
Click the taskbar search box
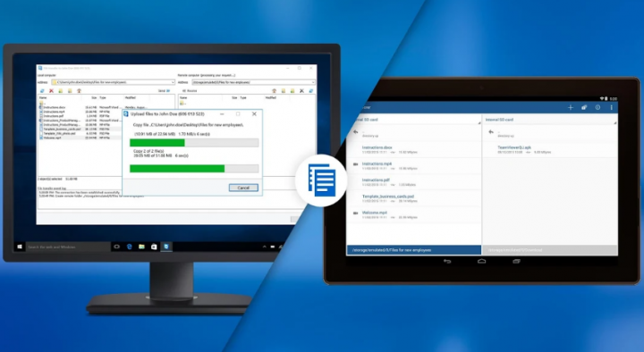click(x=68, y=247)
